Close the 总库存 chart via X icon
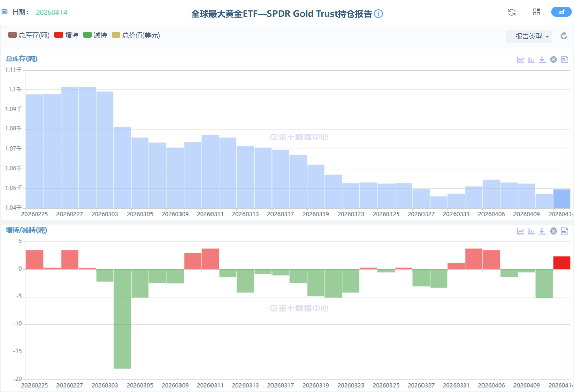The height and width of the screenshot is (392, 574). click(x=554, y=59)
